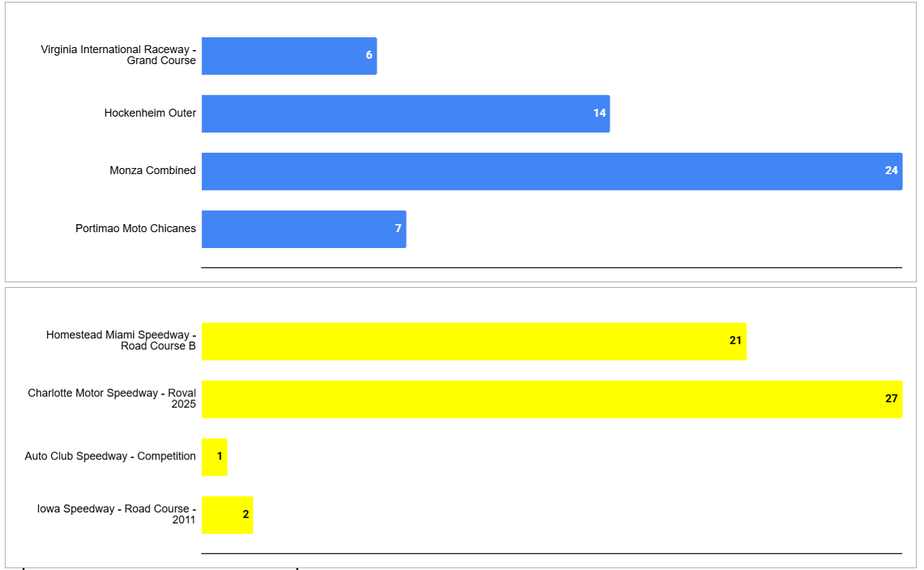Click the "Virginia International Raceway - Grand Course" label
Image resolution: width=924 pixels, height=570 pixels.
[119, 55]
